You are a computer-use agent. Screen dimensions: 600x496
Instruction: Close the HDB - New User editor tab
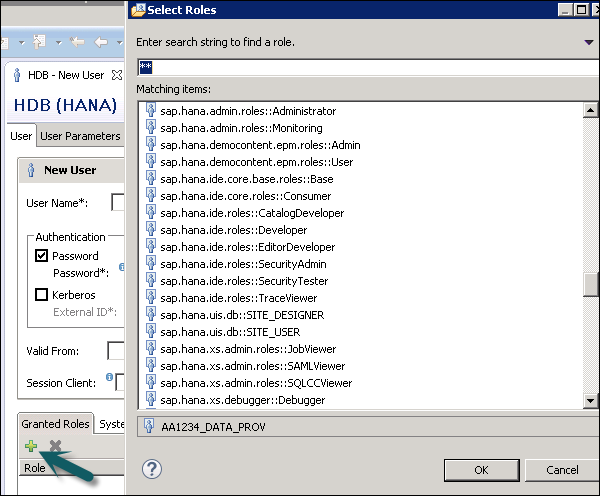117,75
